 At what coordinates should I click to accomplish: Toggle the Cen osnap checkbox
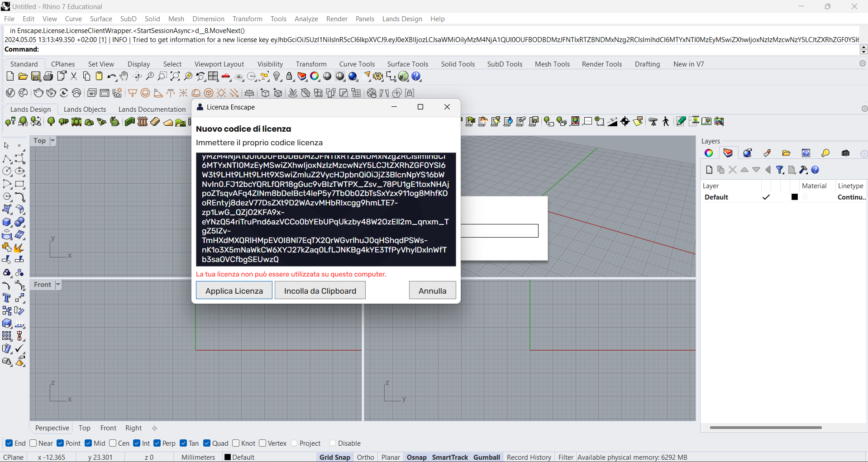click(113, 443)
